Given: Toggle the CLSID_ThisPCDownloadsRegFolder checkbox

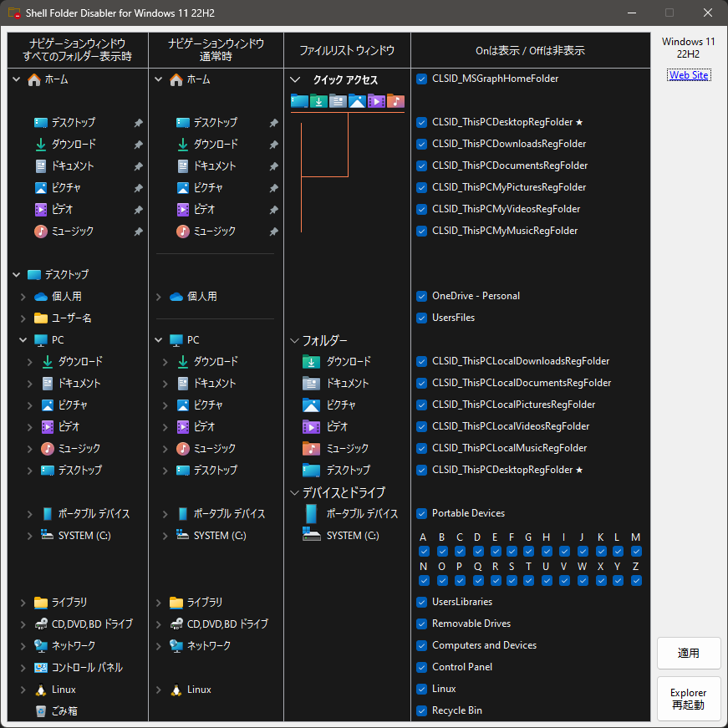Looking at the screenshot, I should pos(421,145).
